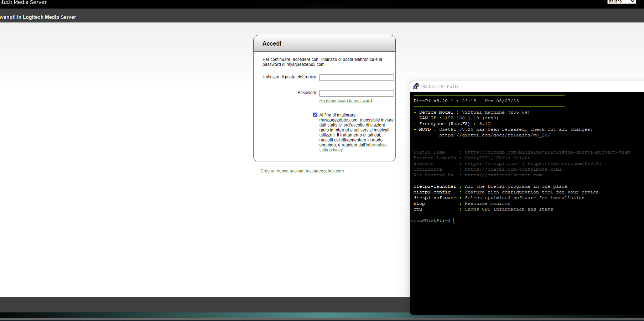Focus the email address input field
This screenshot has width=644, height=321.
click(356, 77)
